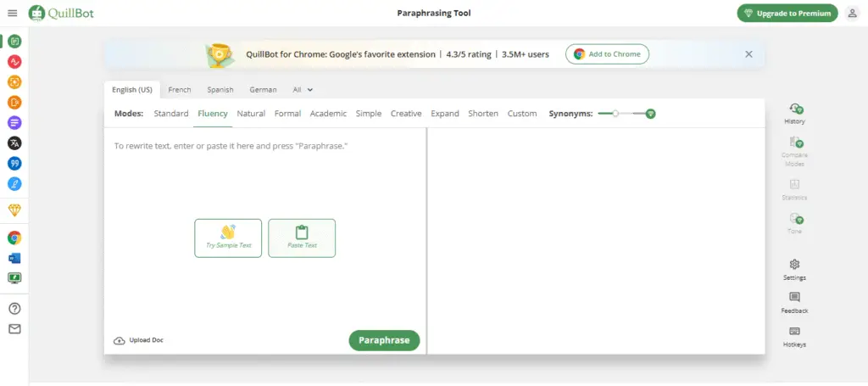Select the Expand mode

pyautogui.click(x=445, y=114)
